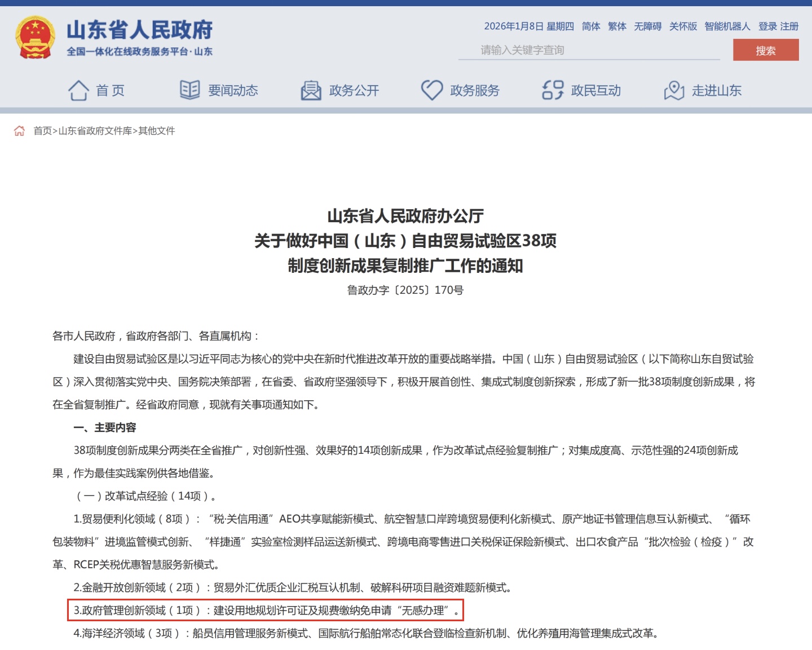
Task: Click the keyword search input field
Action: pyautogui.click(x=589, y=50)
